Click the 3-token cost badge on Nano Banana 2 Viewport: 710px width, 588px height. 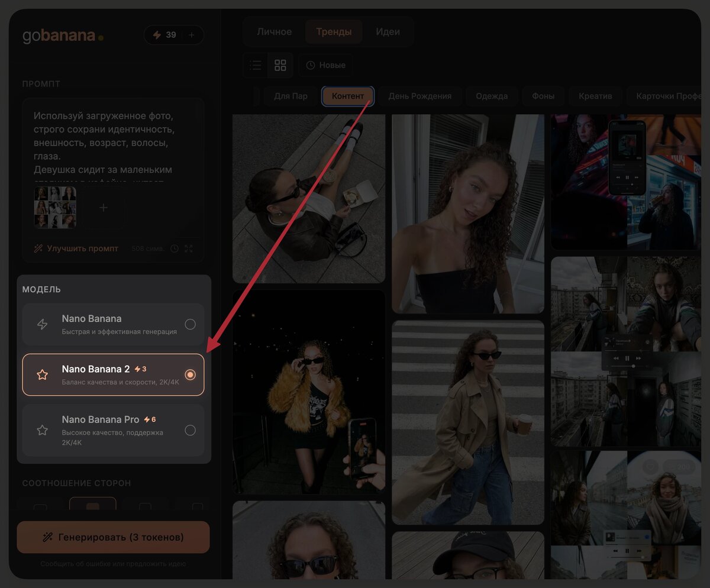pos(140,369)
